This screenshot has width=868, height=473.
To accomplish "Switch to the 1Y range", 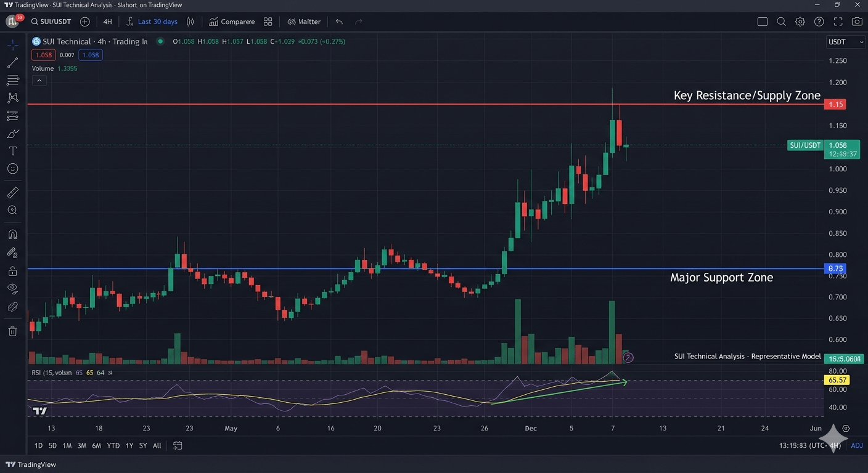I will coord(129,445).
